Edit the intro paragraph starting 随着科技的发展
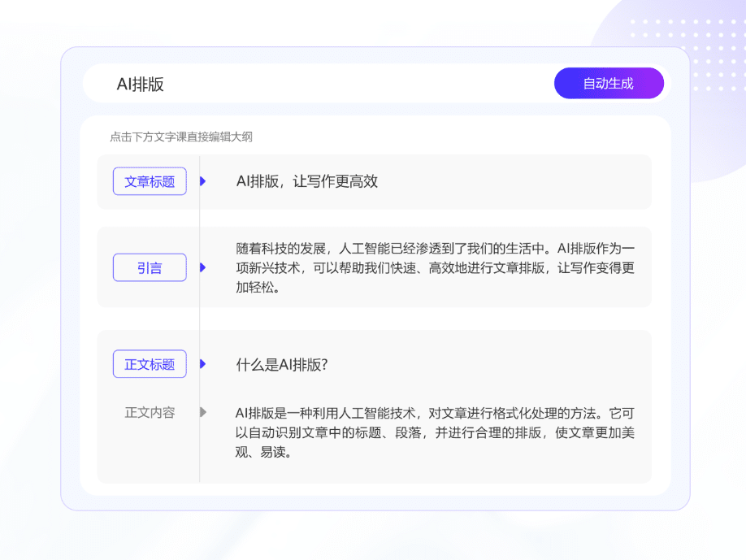 click(435, 267)
